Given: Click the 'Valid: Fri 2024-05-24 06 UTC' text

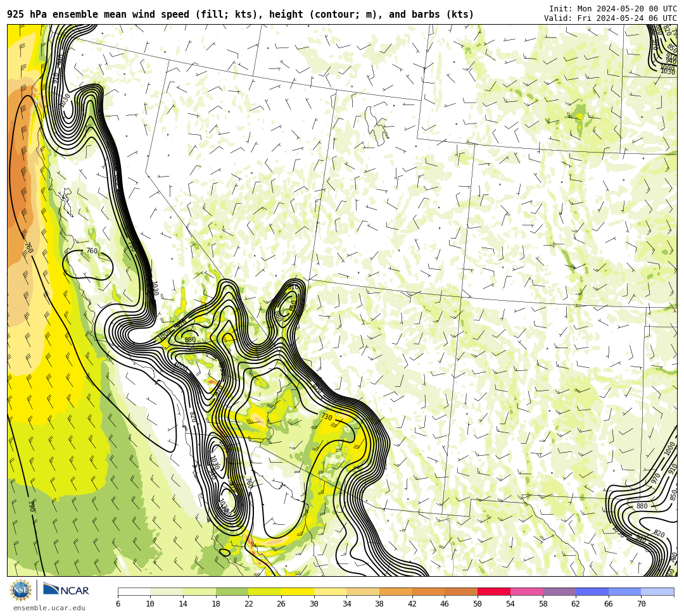Looking at the screenshot, I should point(611,18).
